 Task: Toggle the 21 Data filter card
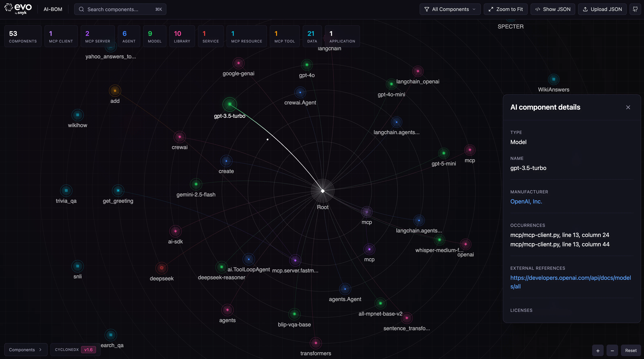[312, 36]
